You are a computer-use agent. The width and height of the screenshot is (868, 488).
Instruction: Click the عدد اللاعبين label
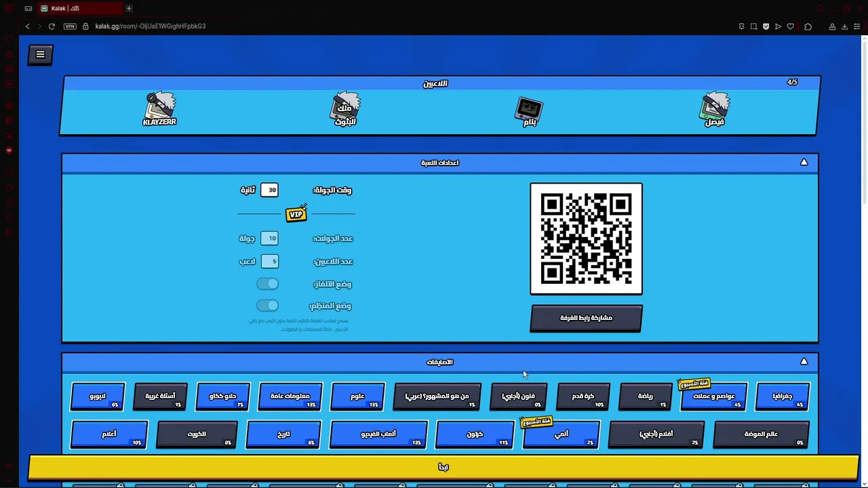[x=333, y=262]
